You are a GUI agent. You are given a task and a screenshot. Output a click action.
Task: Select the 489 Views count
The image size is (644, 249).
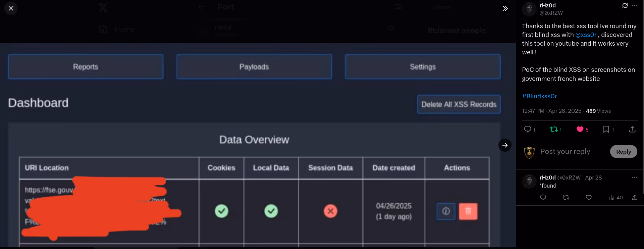pos(598,111)
